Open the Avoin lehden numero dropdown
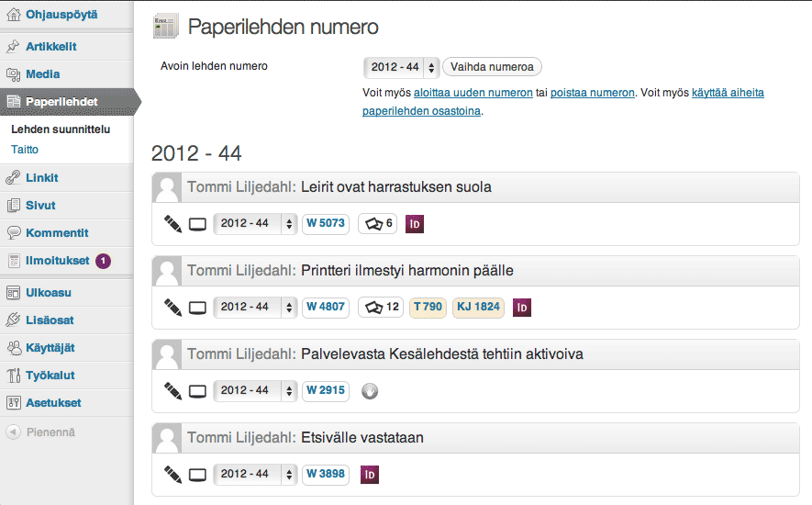812x505 pixels. pyautogui.click(x=402, y=67)
